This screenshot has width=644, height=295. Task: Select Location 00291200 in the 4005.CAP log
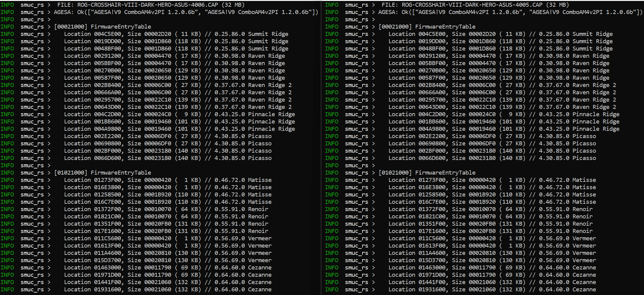point(417,56)
